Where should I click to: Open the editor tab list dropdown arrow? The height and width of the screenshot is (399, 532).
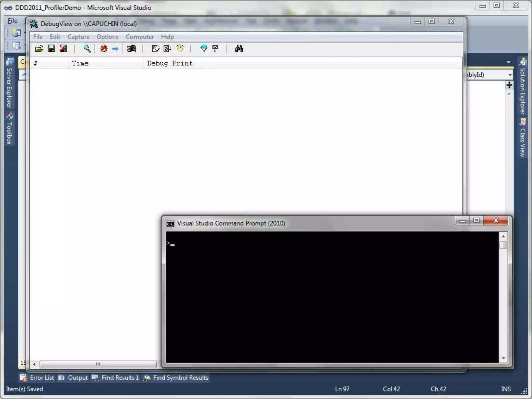(x=508, y=62)
